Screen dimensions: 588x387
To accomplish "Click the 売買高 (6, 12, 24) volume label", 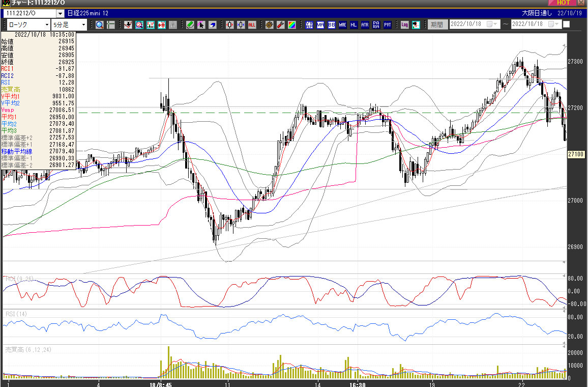I will tap(28, 350).
